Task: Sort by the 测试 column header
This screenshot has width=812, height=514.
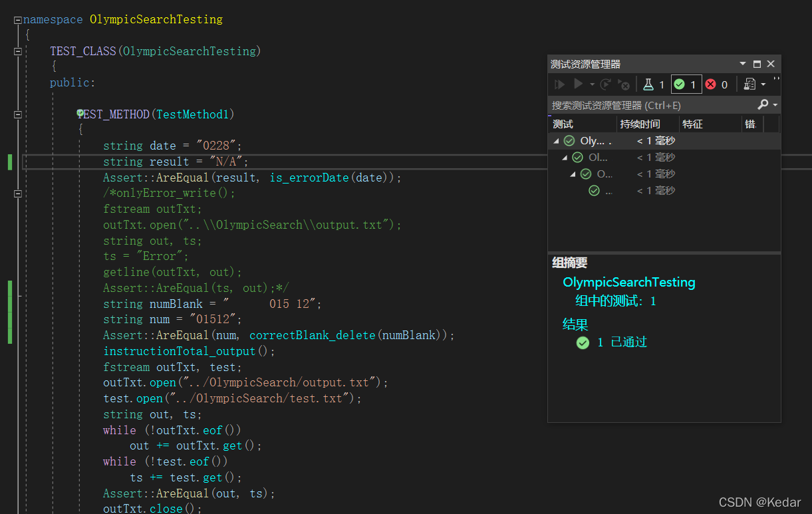Action: click(583, 124)
